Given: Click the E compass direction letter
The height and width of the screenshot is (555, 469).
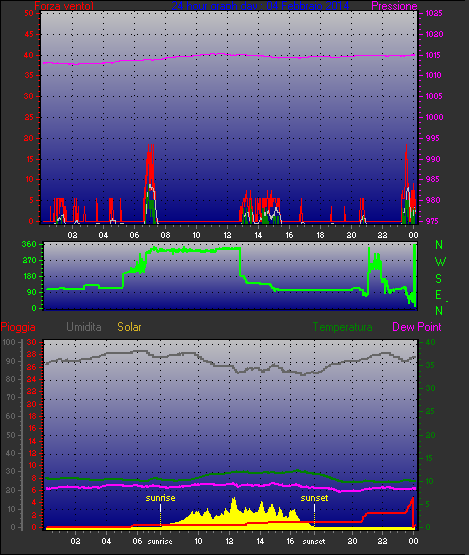Looking at the screenshot, I should point(438,295).
